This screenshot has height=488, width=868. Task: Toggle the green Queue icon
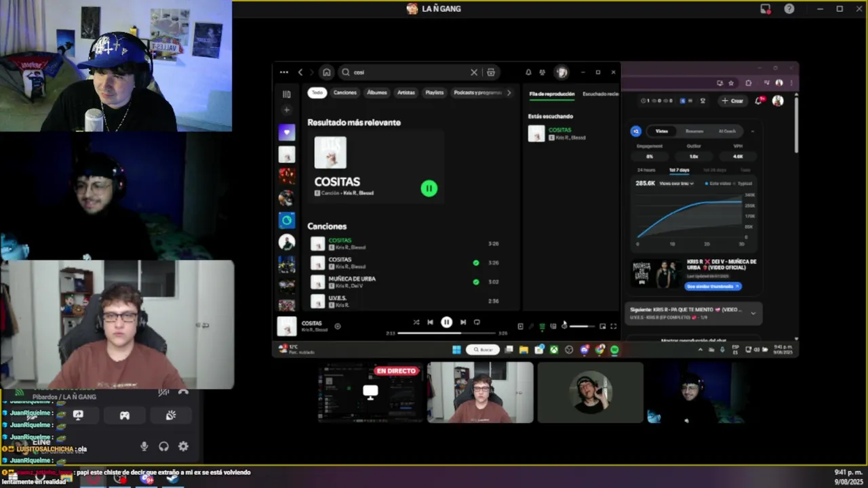point(542,326)
